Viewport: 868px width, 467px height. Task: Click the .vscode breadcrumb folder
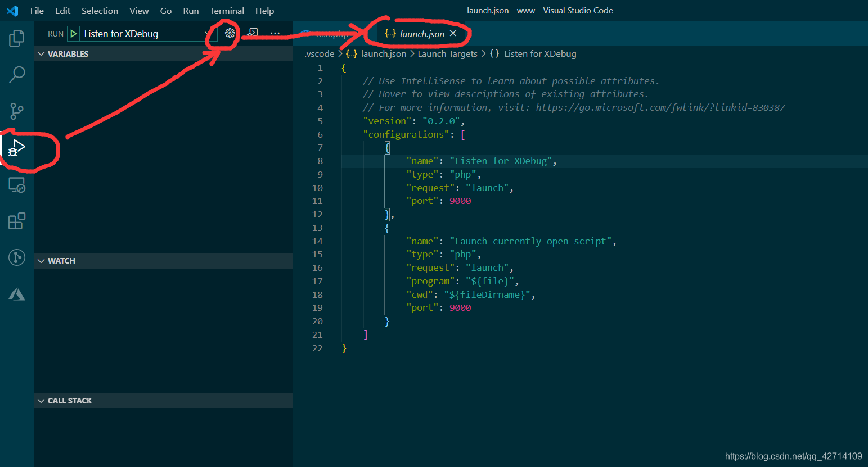pos(319,54)
